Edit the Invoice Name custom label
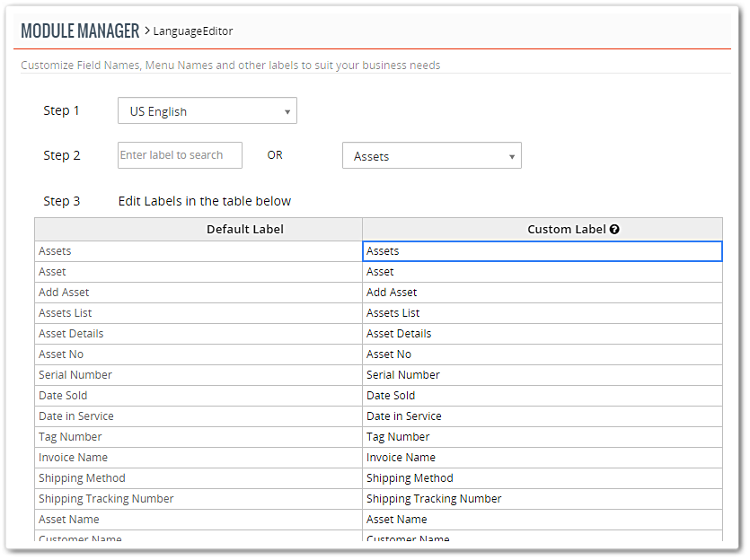The width and height of the screenshot is (750, 560). 543,458
